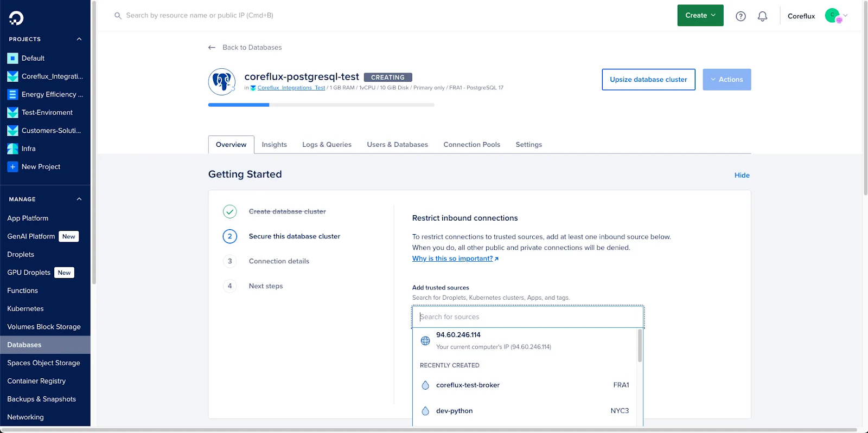Open the Infra project
Screen dimensions: 868x433
click(x=29, y=148)
